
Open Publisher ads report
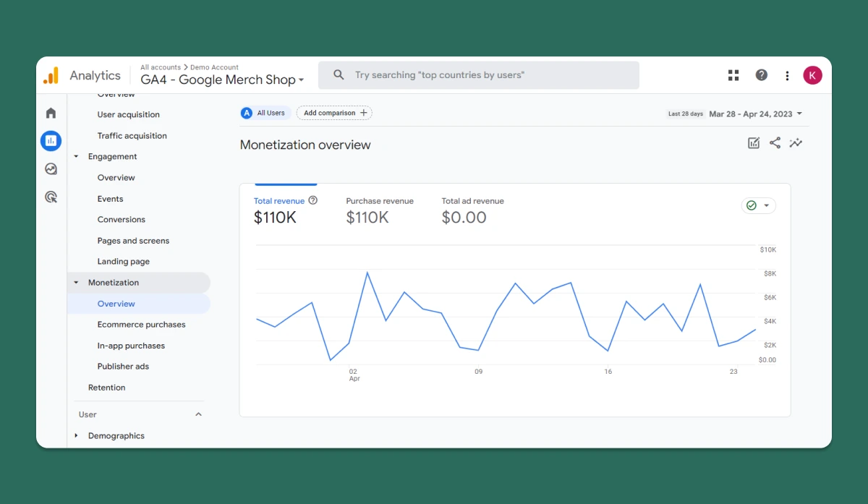pyautogui.click(x=124, y=367)
